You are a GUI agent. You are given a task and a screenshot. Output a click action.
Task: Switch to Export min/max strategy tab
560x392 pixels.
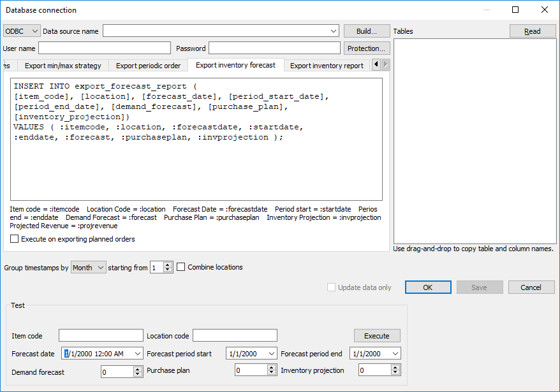click(63, 65)
